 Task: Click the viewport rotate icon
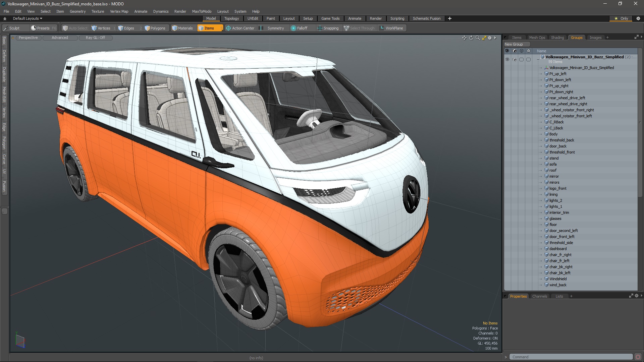pos(471,38)
